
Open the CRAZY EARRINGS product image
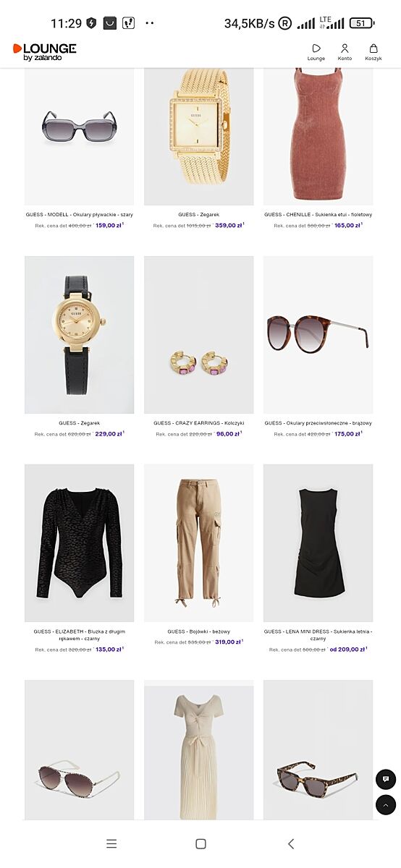199,334
